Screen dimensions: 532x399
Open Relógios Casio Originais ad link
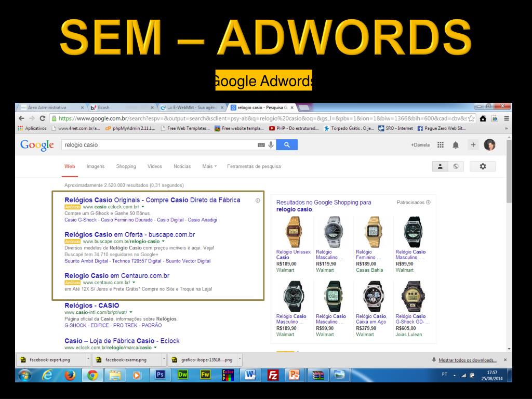pos(152,200)
